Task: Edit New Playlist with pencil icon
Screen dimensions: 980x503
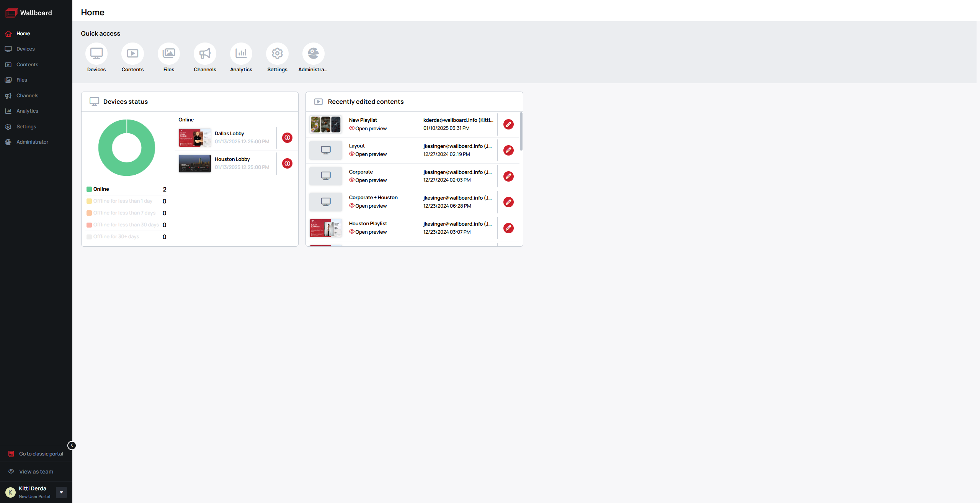Action: click(x=508, y=125)
